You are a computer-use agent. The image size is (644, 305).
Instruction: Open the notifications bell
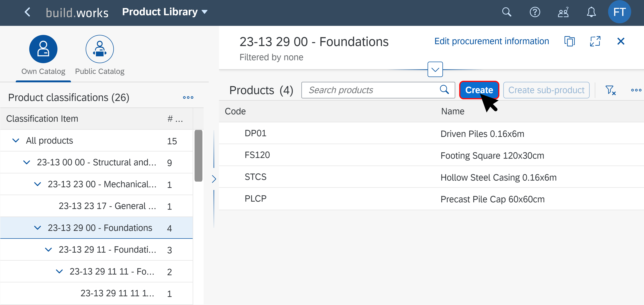(x=591, y=12)
